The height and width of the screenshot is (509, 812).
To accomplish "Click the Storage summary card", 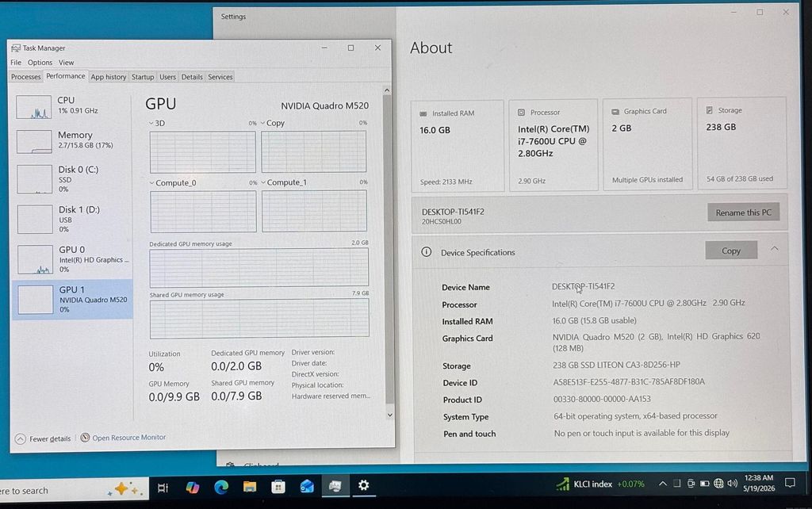I will coord(741,143).
